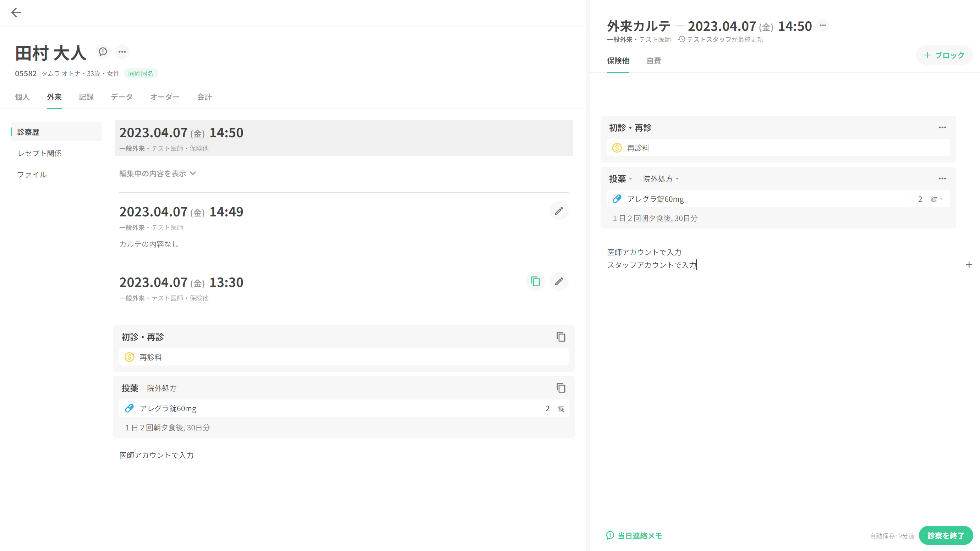Open the 投薬 type dropdown

coord(620,179)
